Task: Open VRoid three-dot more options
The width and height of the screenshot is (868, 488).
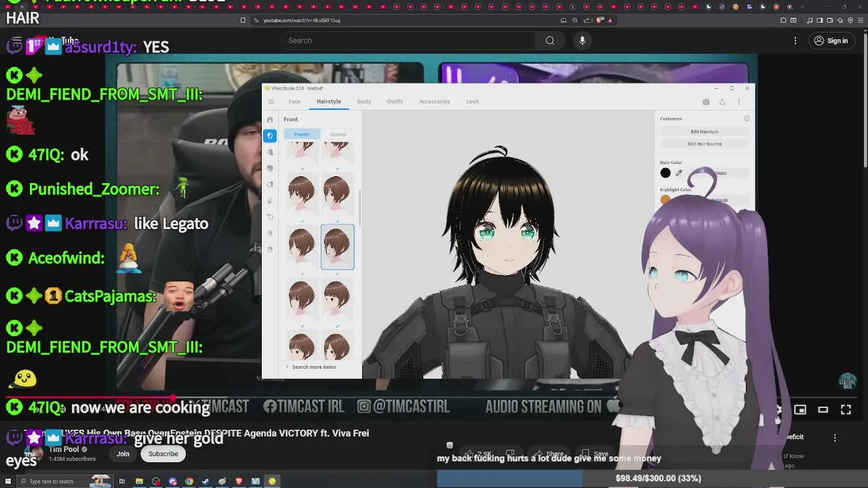Action: click(x=738, y=102)
